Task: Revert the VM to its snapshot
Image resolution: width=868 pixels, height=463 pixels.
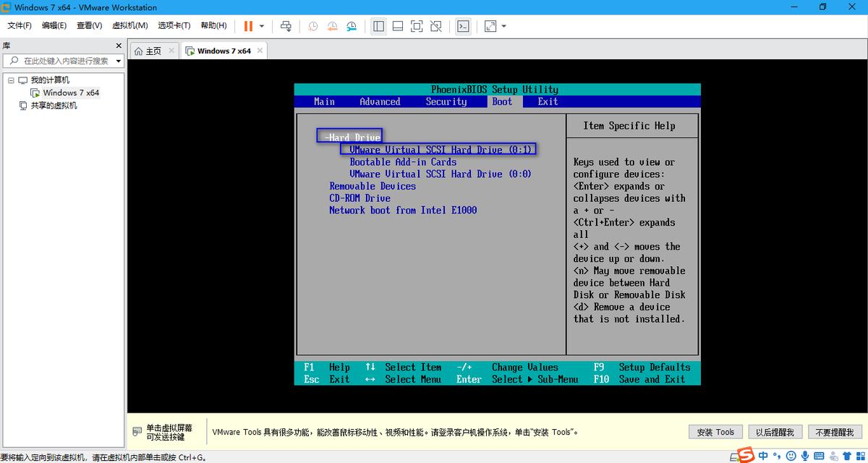Action: 332,26
